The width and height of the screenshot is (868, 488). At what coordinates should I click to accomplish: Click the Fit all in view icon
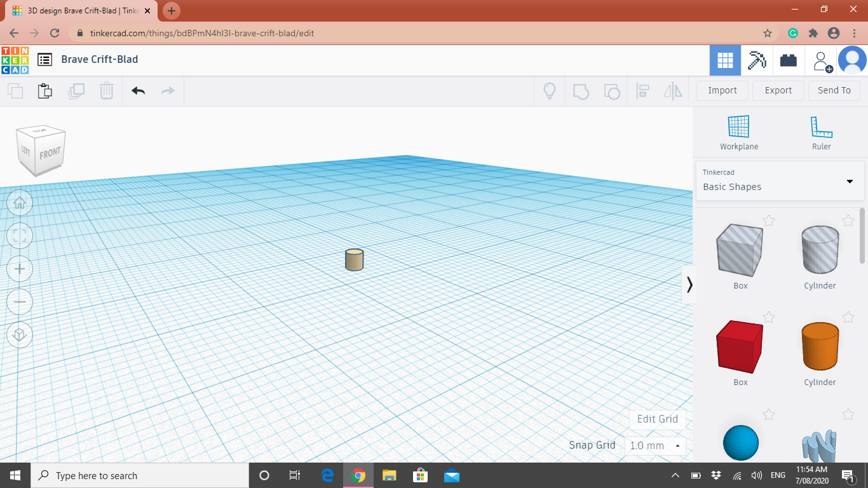(x=20, y=236)
